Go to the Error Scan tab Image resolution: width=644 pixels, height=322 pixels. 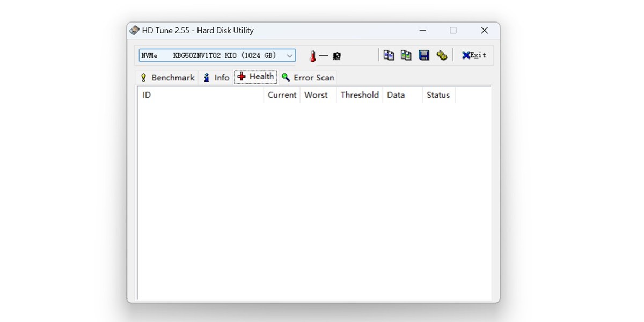[308, 78]
